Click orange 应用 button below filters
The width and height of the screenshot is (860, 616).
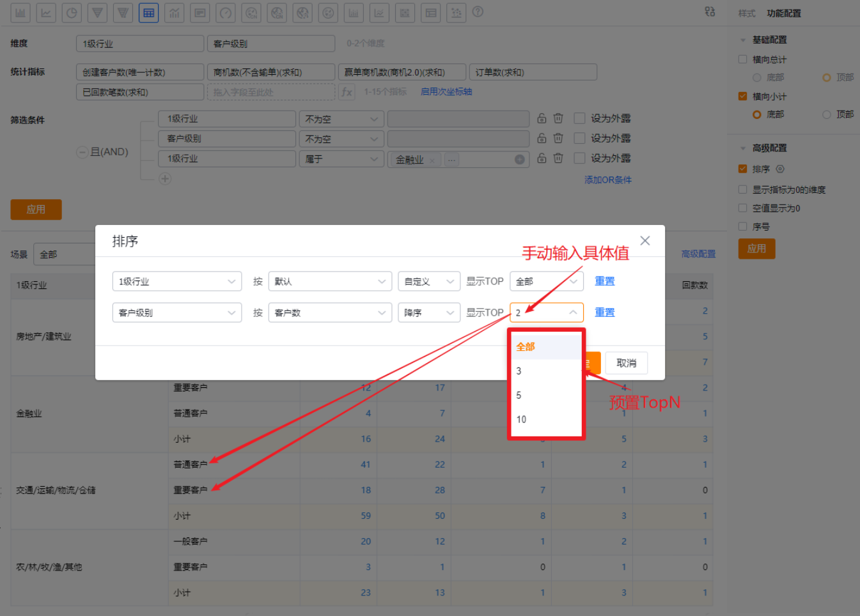[x=36, y=210]
